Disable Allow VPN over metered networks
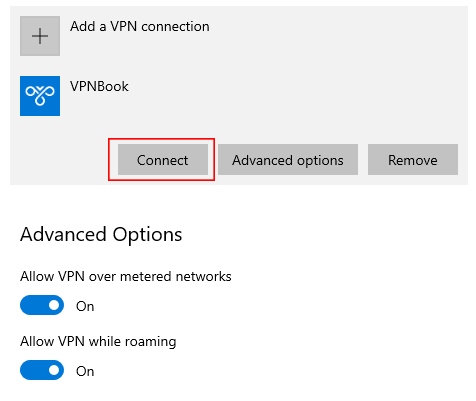This screenshot has height=401, width=476. (42, 305)
